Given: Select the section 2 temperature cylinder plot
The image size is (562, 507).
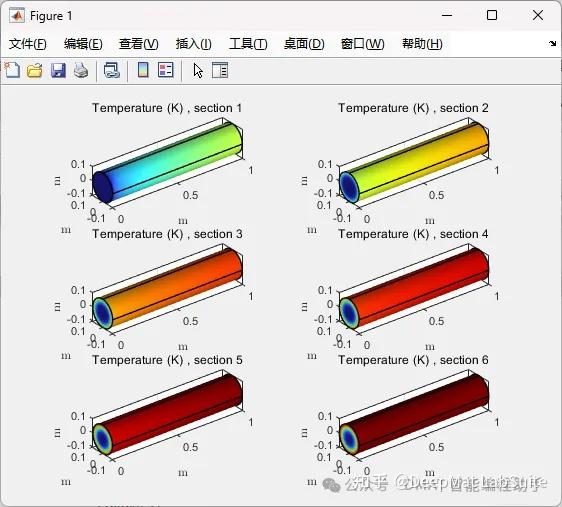Looking at the screenshot, I should pyautogui.click(x=414, y=163).
